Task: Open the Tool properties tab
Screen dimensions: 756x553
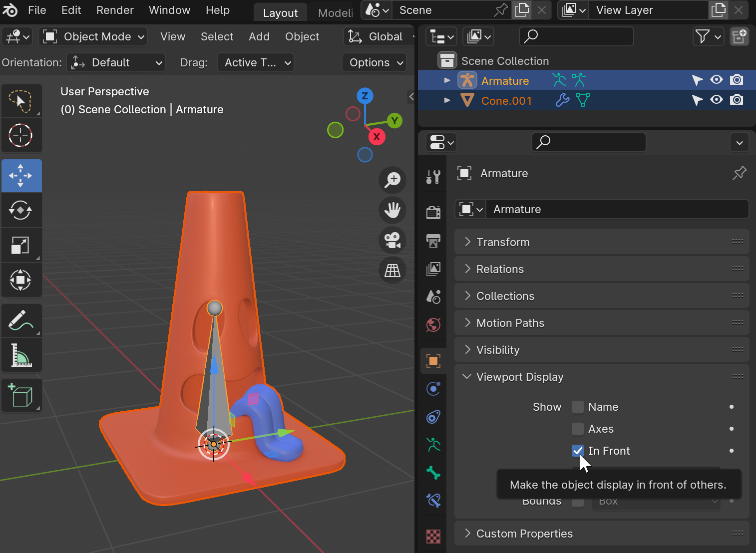Action: pyautogui.click(x=433, y=176)
